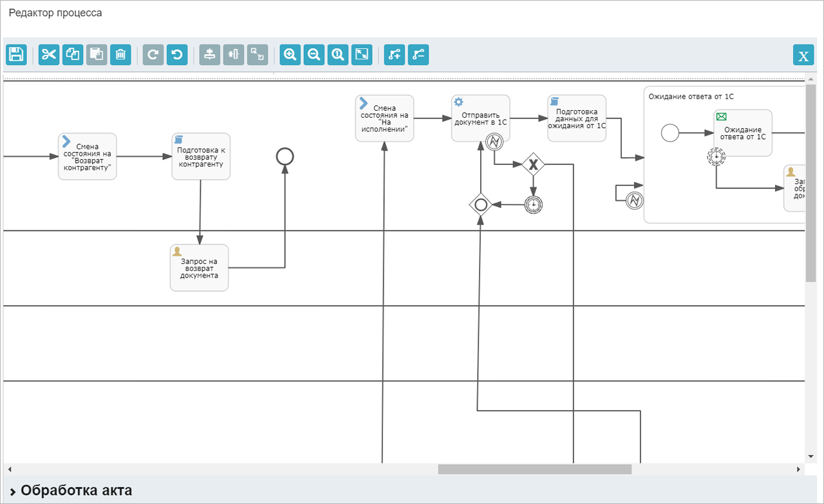Viewport: 824px width, 504px height.
Task: Delete selection using the trash icon
Action: pyautogui.click(x=120, y=55)
